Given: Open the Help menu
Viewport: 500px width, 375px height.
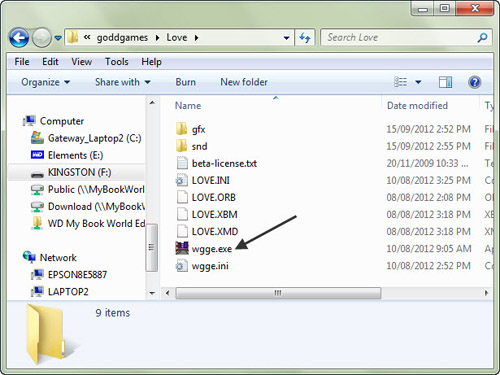Looking at the screenshot, I should click(x=151, y=62).
